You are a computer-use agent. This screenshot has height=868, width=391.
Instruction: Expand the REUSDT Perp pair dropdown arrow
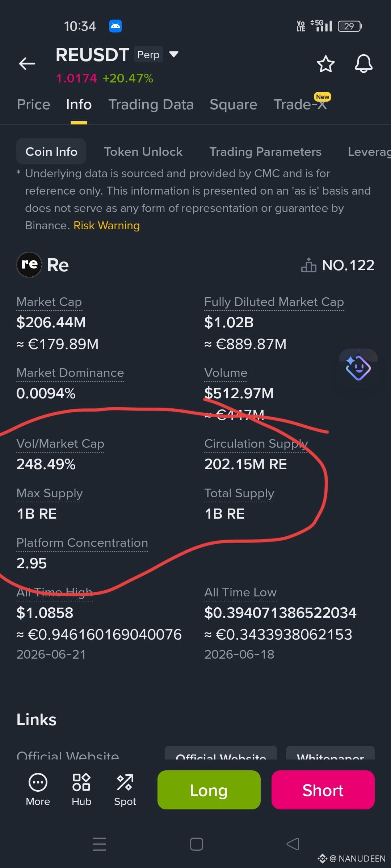click(x=174, y=55)
